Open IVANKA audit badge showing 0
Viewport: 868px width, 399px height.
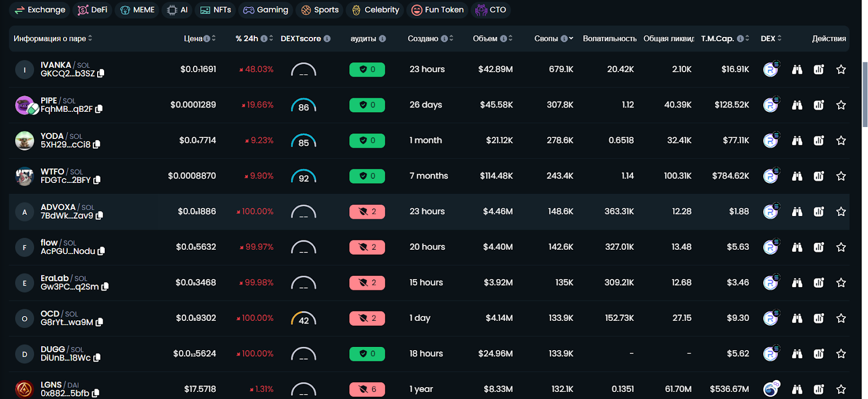367,69
